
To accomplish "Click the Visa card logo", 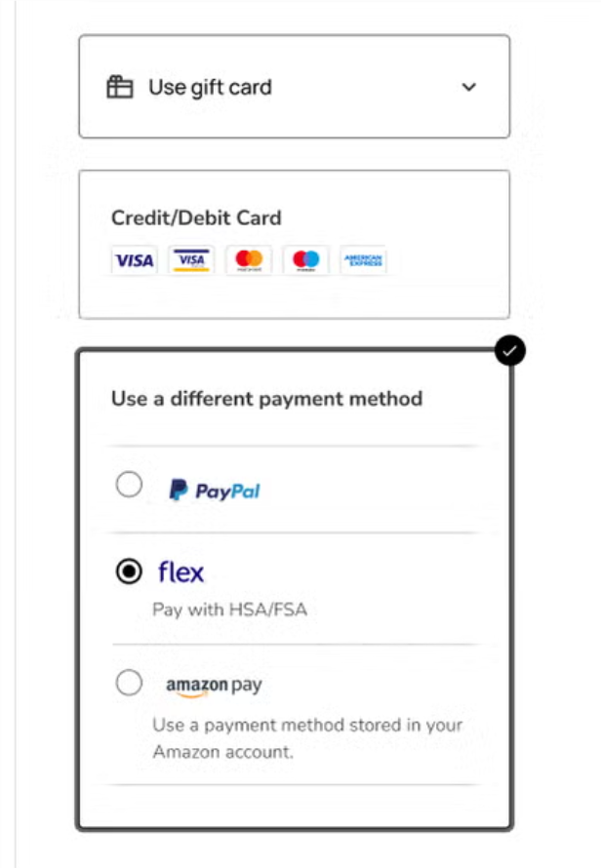I will coord(134,260).
